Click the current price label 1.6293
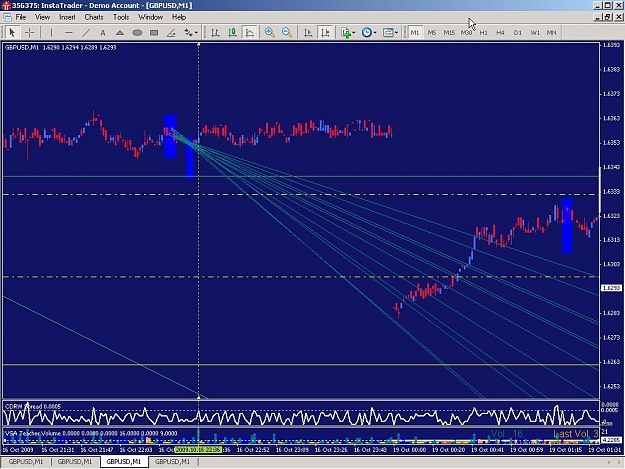Image resolution: width=625 pixels, height=469 pixels. click(x=611, y=288)
